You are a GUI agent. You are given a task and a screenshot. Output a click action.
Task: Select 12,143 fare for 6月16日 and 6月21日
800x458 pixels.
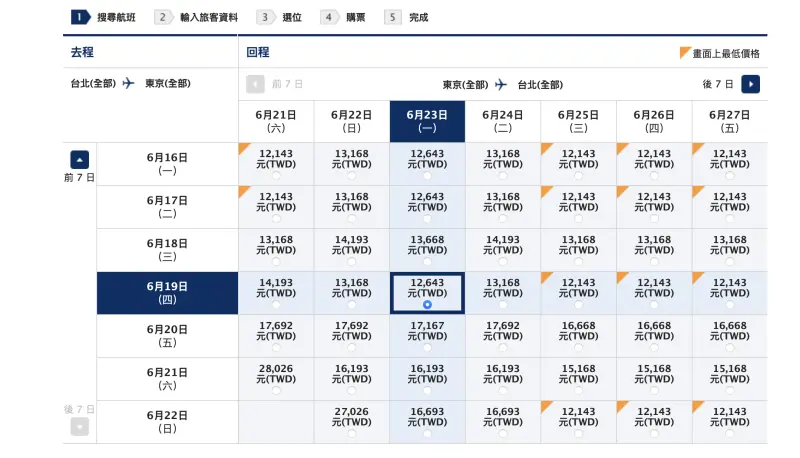[276, 164]
